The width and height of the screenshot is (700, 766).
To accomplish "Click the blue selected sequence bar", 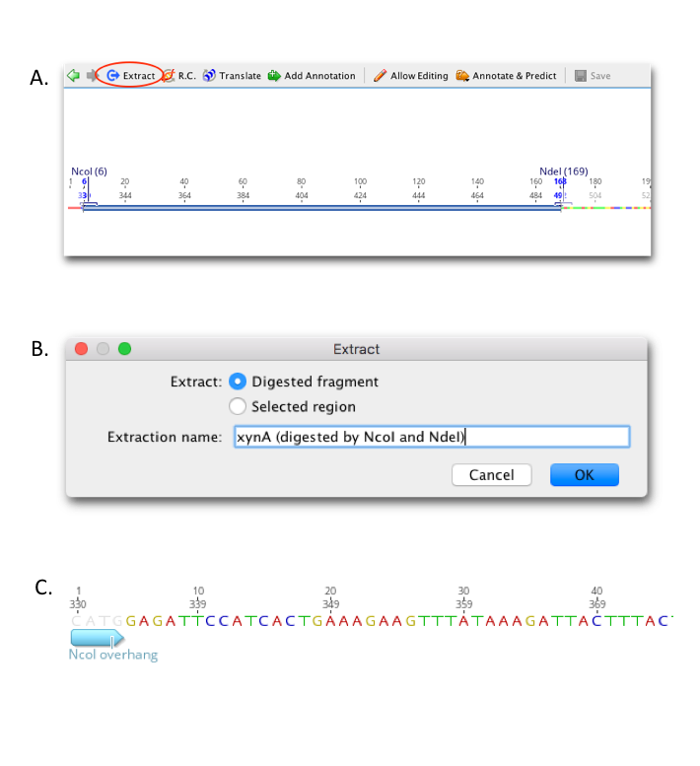I will click(x=322, y=208).
